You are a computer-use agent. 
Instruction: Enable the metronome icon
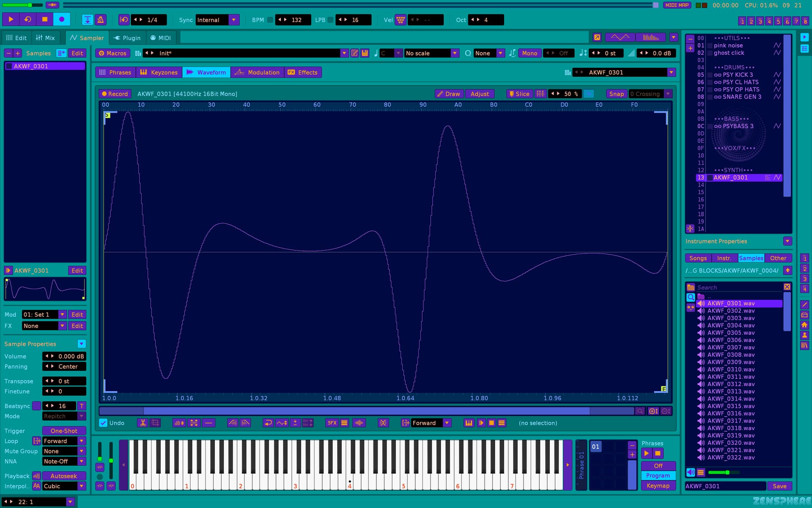click(100, 19)
